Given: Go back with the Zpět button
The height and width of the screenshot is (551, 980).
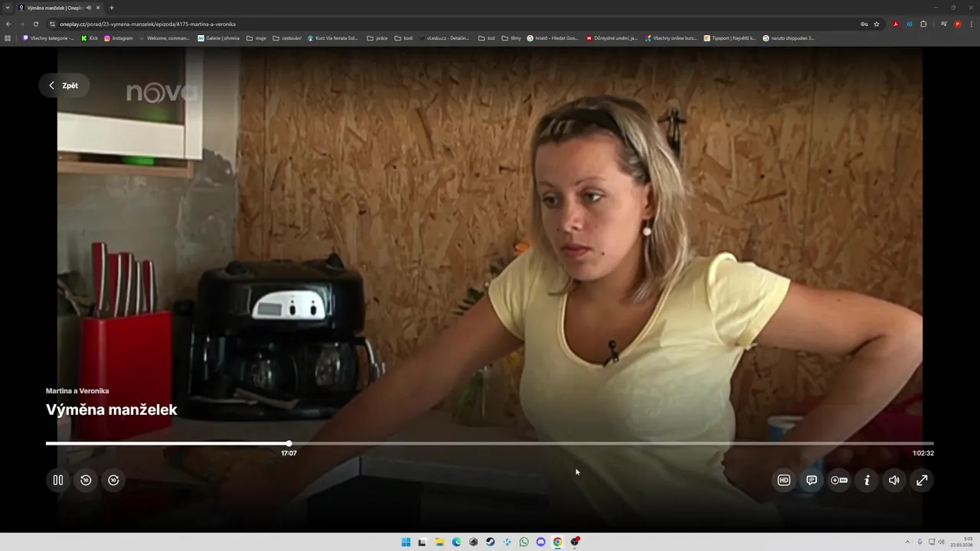Looking at the screenshot, I should click(x=64, y=86).
